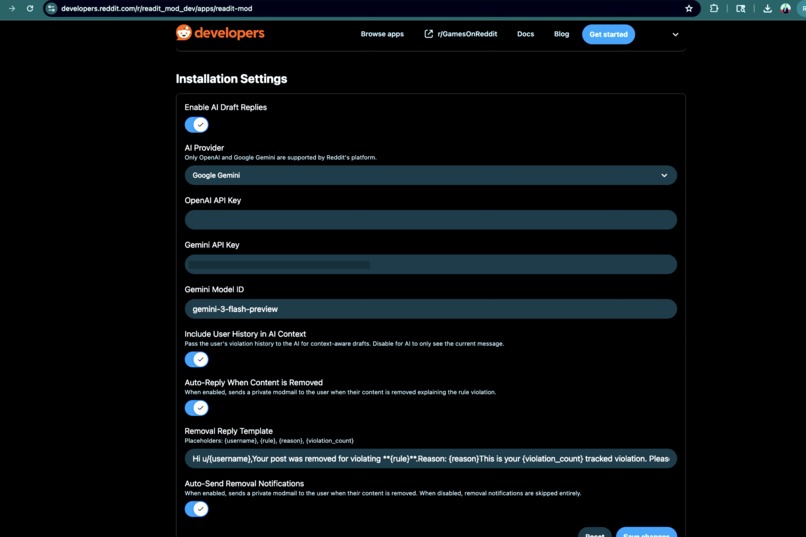
Task: Click the Get started button
Action: pos(608,34)
